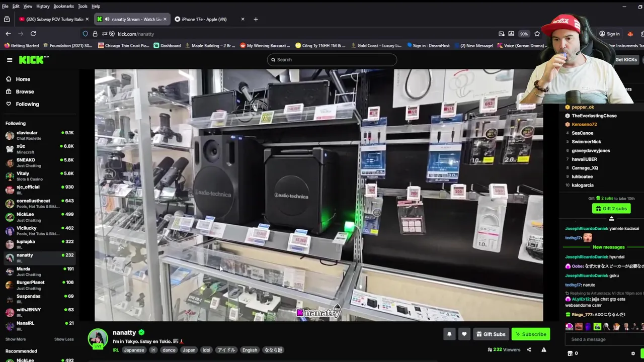The width and height of the screenshot is (644, 362).
Task: Select the dance stream tag
Action: (169, 350)
